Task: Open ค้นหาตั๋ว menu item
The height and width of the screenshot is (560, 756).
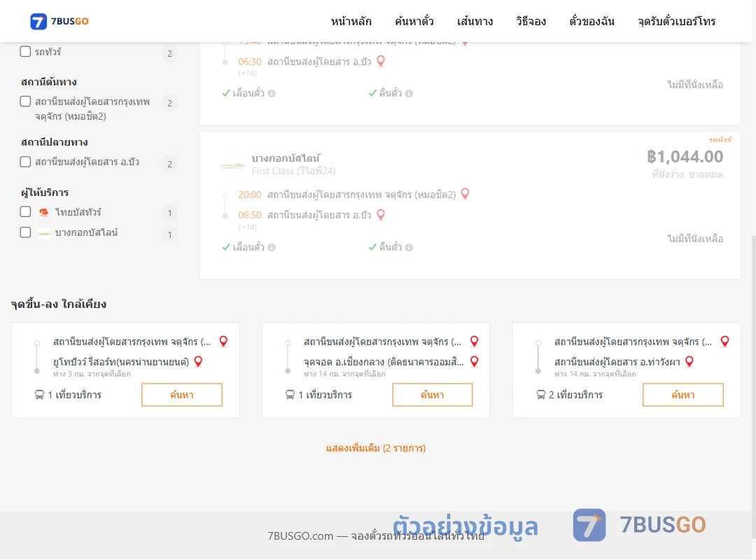Action: (414, 21)
